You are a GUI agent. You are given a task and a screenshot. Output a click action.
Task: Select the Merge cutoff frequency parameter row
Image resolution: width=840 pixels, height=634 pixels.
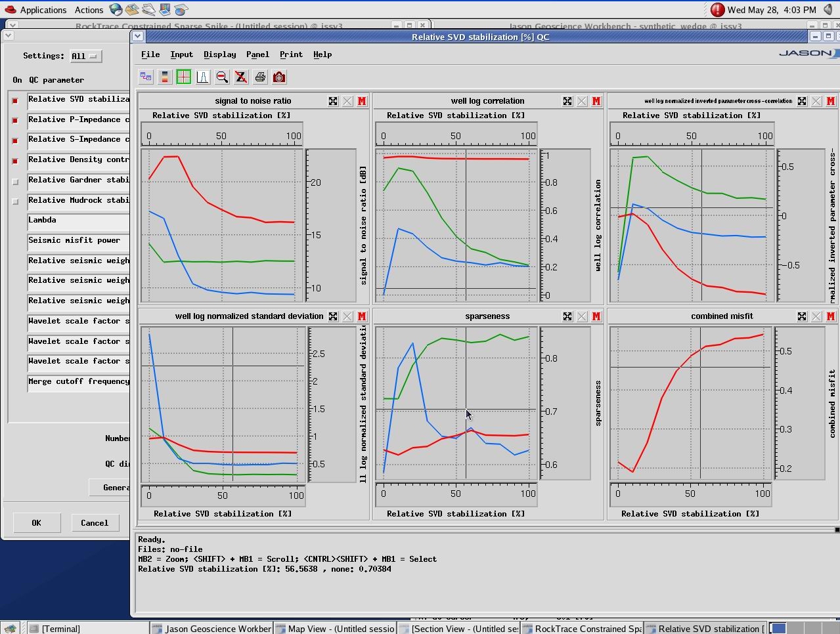79,383
